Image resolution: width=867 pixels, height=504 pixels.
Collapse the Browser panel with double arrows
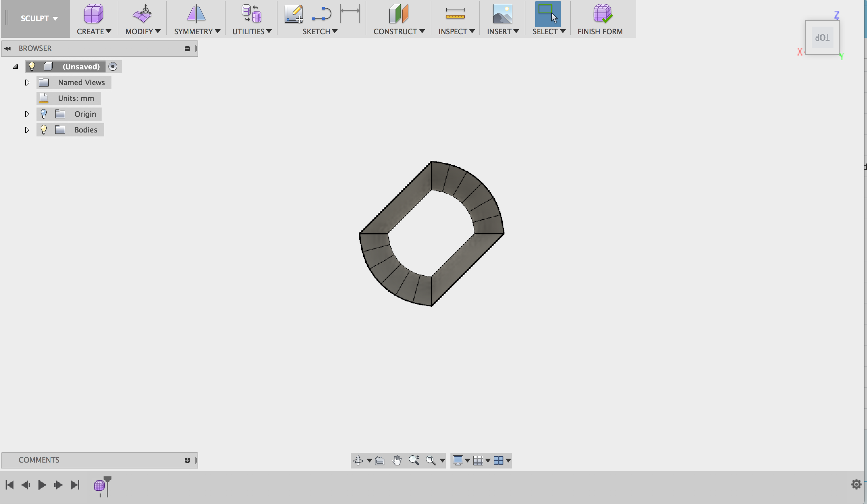(7, 49)
